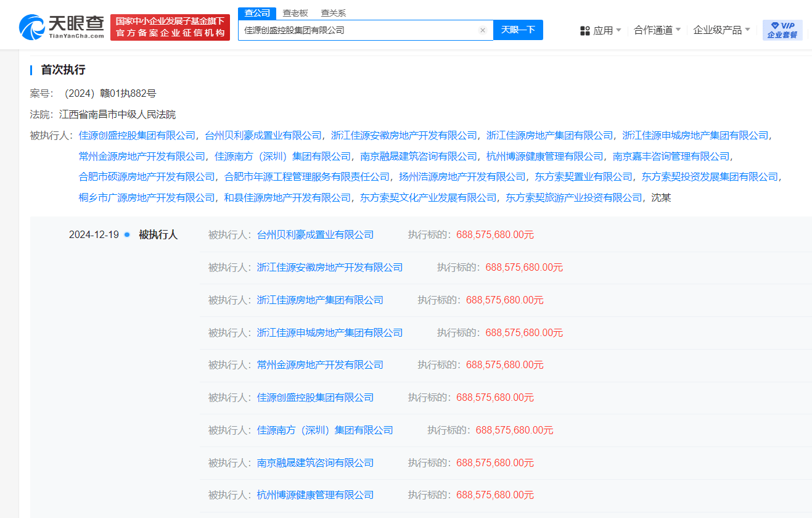Screen dimensions: 812x518
Task: Select court name 江西省南昌市中级人民法院
Action: tap(117, 114)
